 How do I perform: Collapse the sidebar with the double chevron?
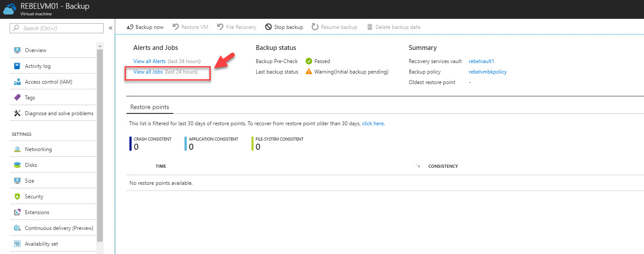[111, 28]
